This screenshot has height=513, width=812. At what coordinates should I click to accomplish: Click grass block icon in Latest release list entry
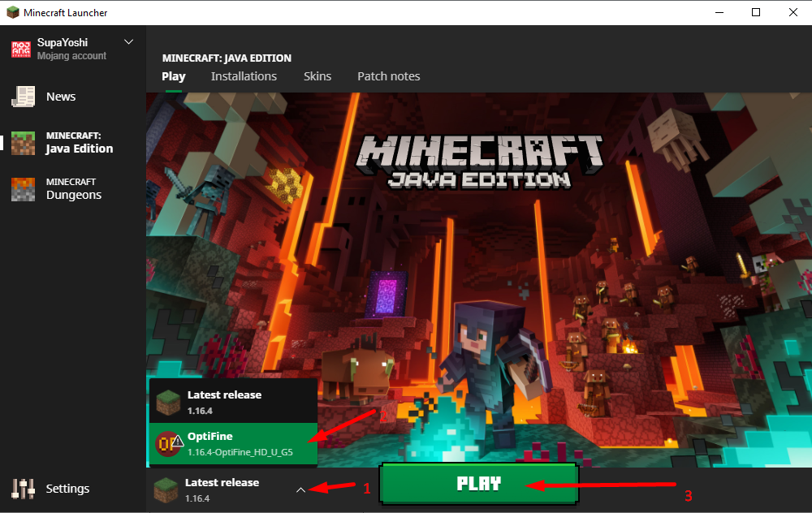coord(168,403)
